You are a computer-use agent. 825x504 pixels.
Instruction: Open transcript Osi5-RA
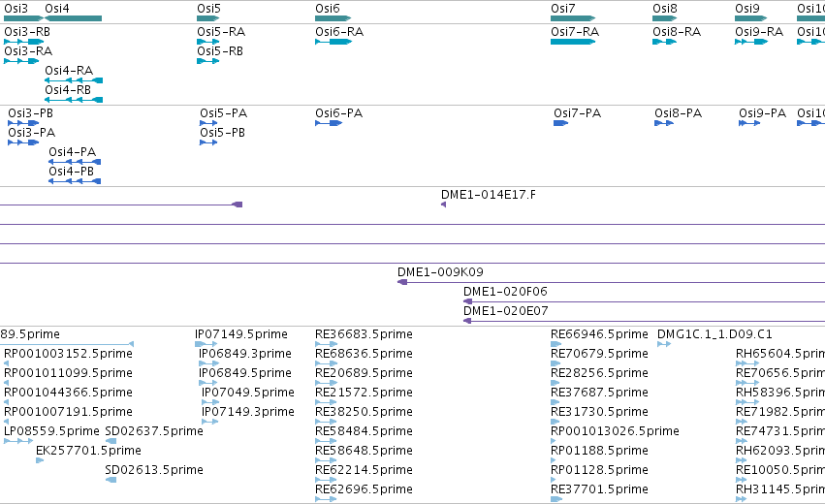(x=207, y=42)
